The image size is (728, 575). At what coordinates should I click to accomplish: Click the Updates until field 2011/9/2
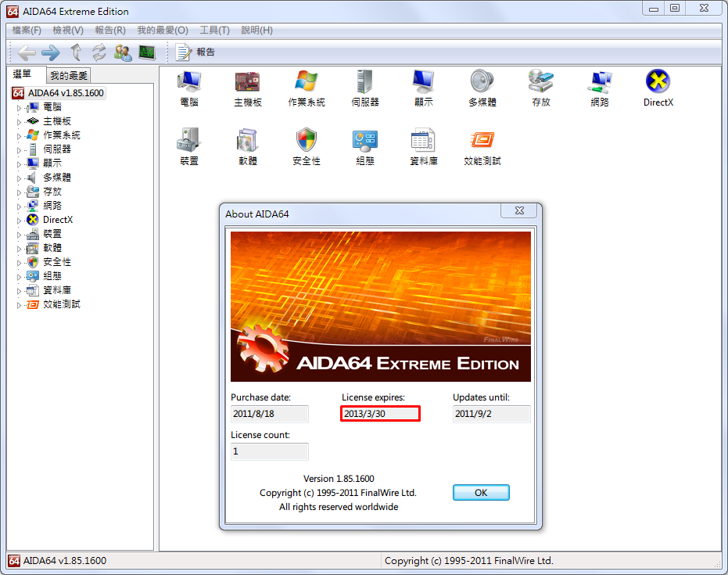point(491,414)
